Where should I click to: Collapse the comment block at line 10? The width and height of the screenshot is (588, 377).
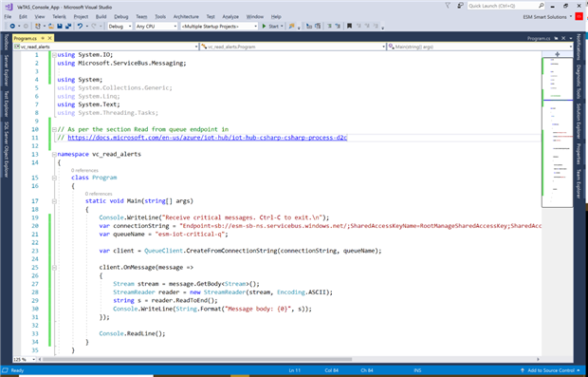[54, 129]
